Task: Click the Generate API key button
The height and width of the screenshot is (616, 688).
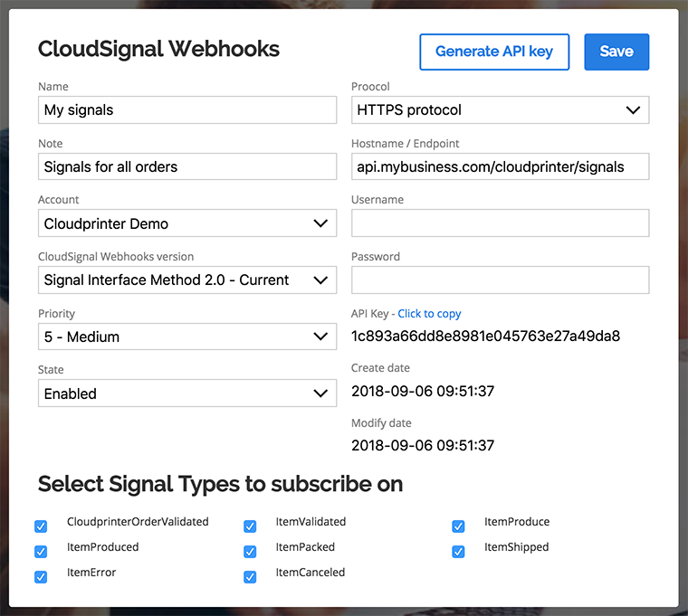Action: click(494, 52)
